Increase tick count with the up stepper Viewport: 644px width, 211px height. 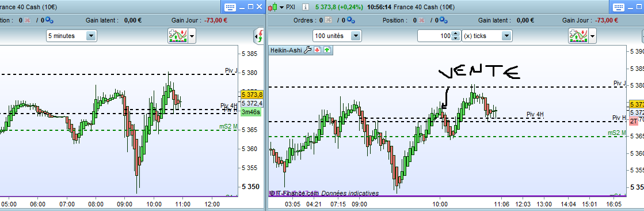[x=455, y=33]
